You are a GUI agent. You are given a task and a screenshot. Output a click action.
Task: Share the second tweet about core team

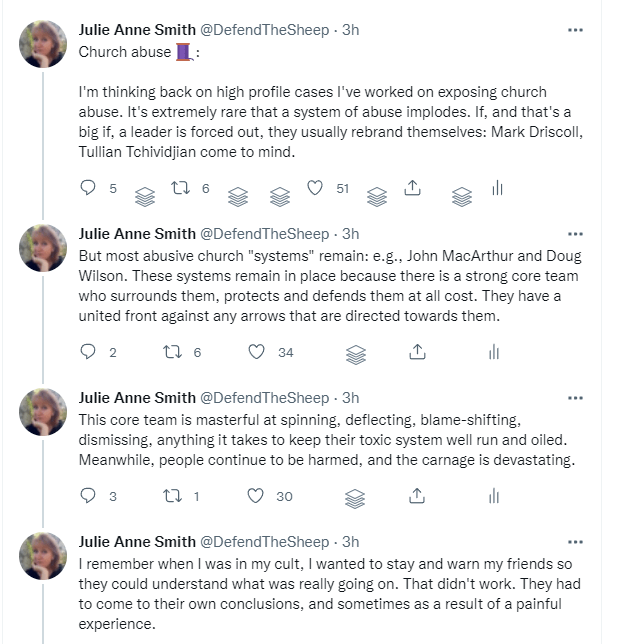point(419,352)
